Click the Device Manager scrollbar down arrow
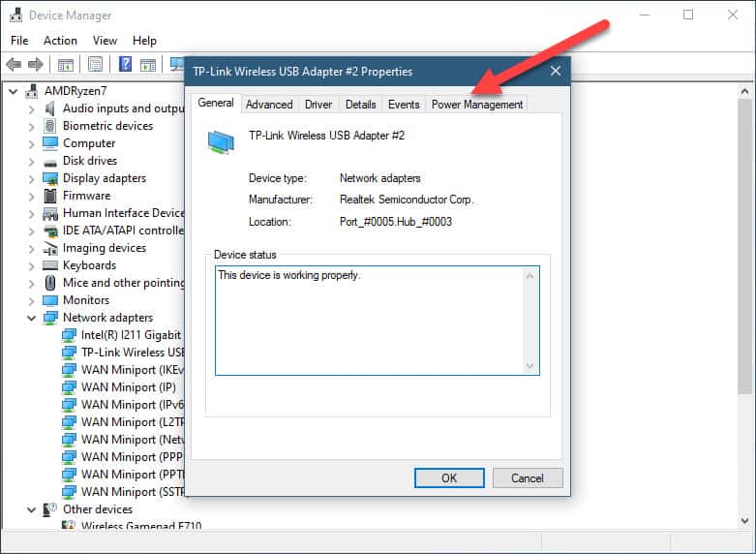Viewport: 756px width, 554px height. [x=745, y=520]
